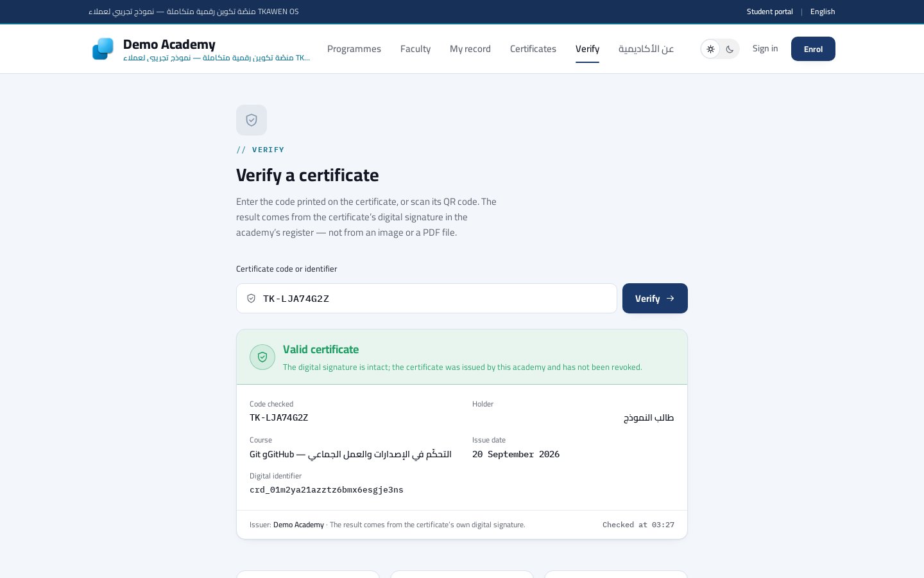Switch to dark theme moon icon
Image resolution: width=924 pixels, height=578 pixels.
point(730,49)
